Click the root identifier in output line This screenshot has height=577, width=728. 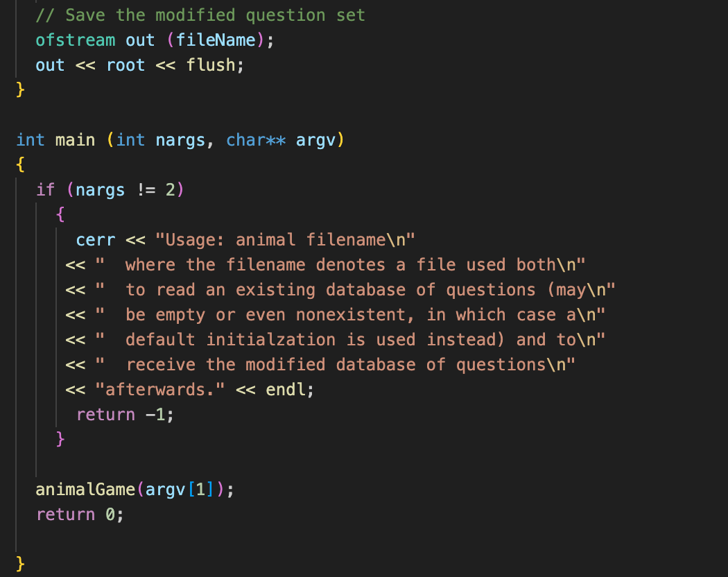[126, 64]
